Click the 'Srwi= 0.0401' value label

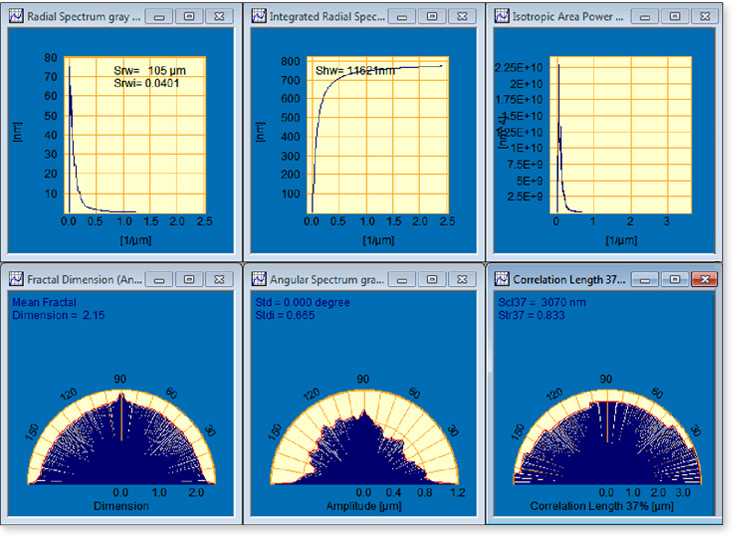146,83
